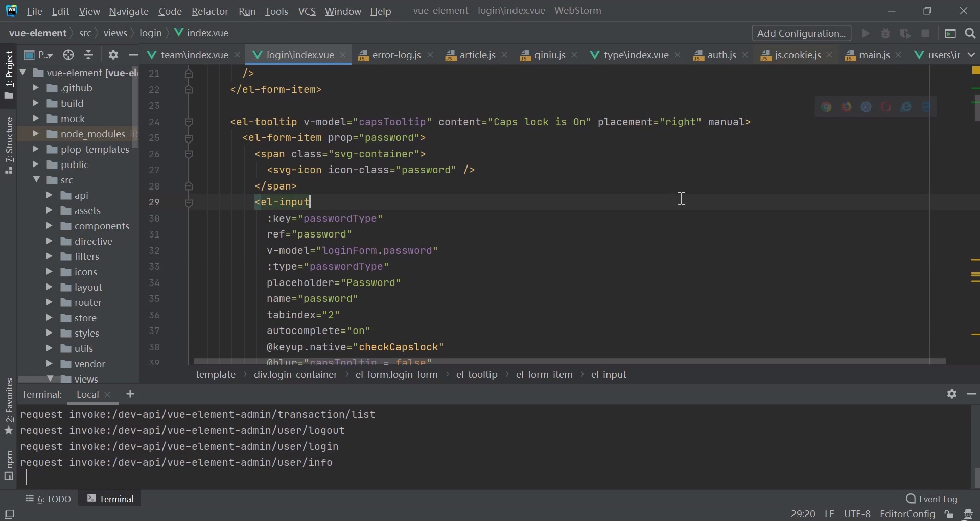Collapse all folders in the Project tree
The height and width of the screenshot is (521, 980).
[x=88, y=55]
